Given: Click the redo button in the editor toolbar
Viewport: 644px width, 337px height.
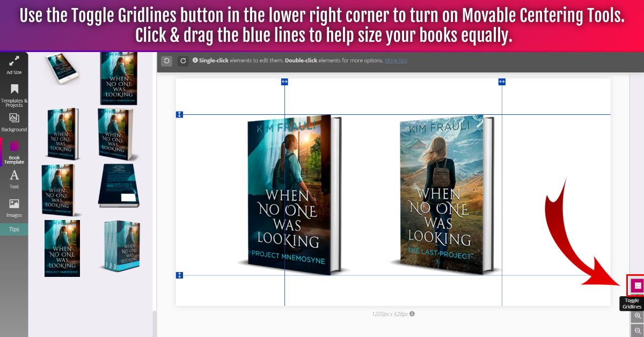Looking at the screenshot, I should click(183, 61).
